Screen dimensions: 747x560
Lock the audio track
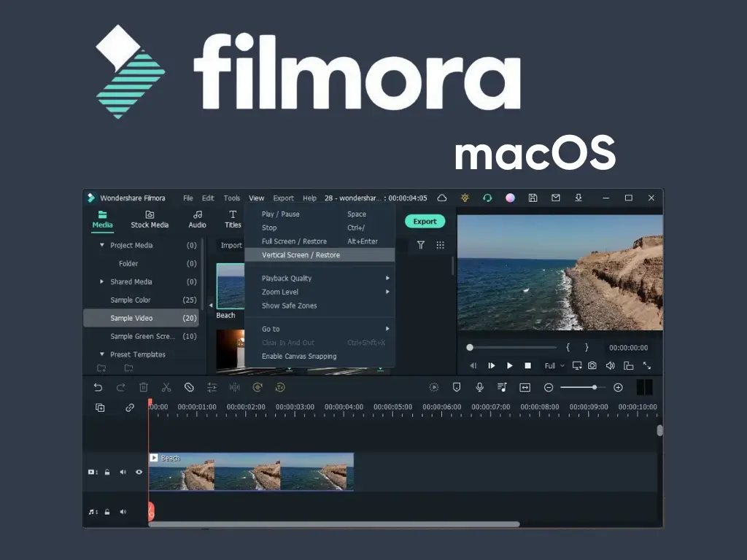[x=107, y=511]
